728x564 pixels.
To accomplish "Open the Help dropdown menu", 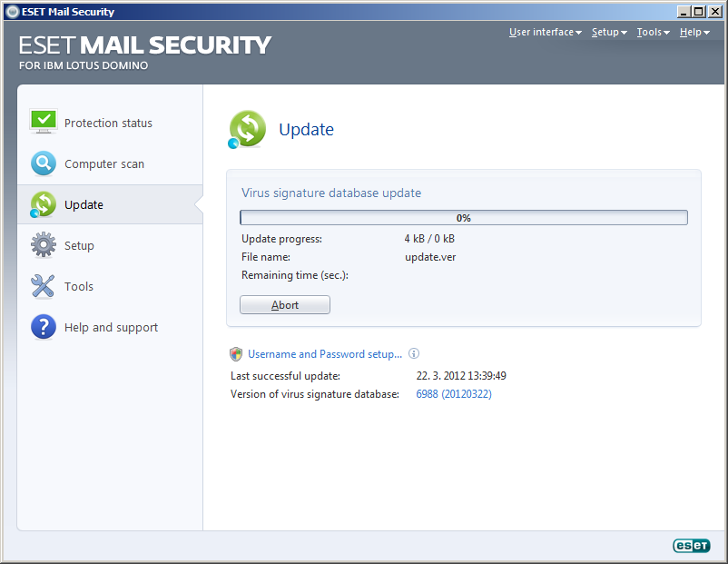I will click(694, 32).
